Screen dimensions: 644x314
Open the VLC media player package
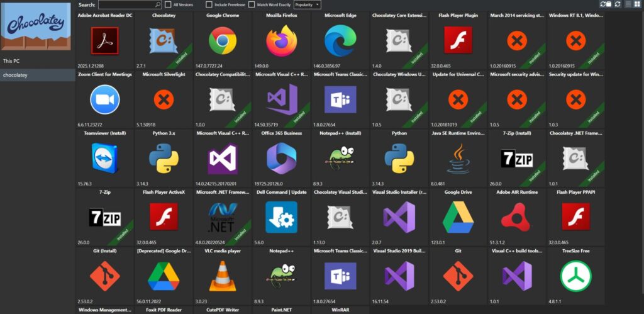(223, 276)
